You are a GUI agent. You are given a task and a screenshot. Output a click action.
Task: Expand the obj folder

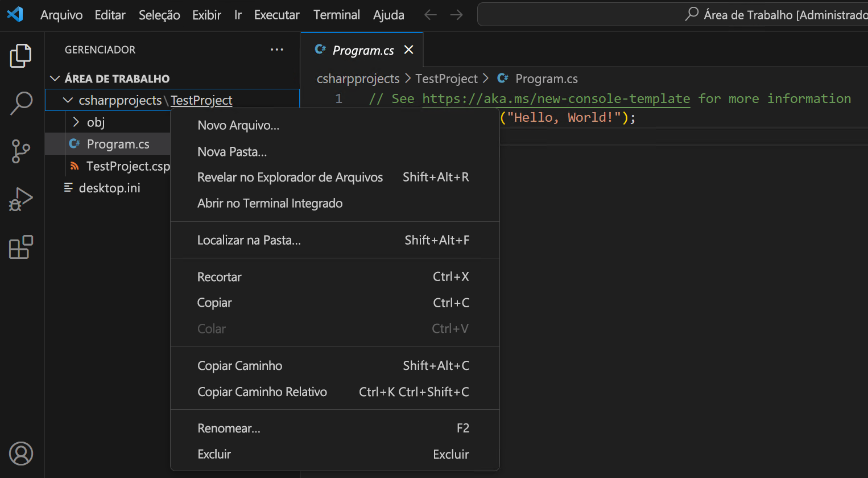pyautogui.click(x=76, y=122)
